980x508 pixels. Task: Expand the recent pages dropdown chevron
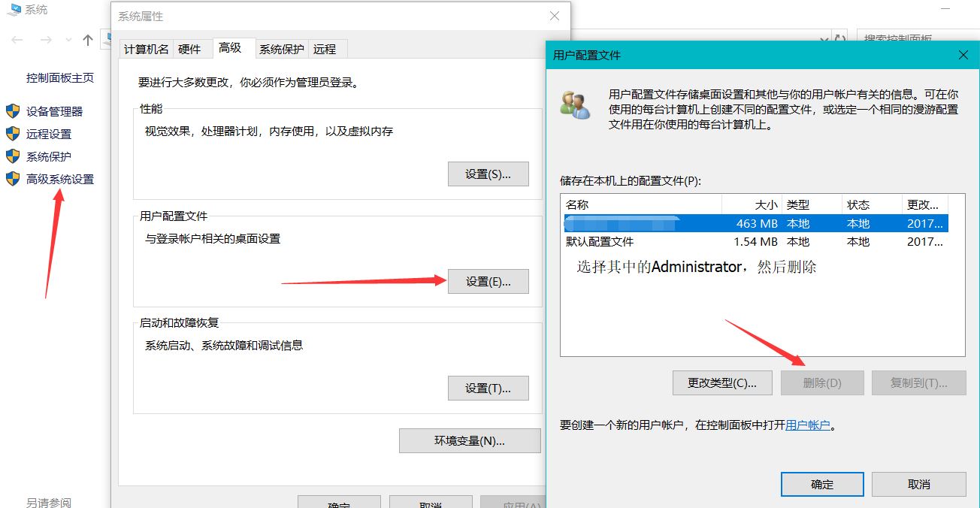[x=68, y=39]
